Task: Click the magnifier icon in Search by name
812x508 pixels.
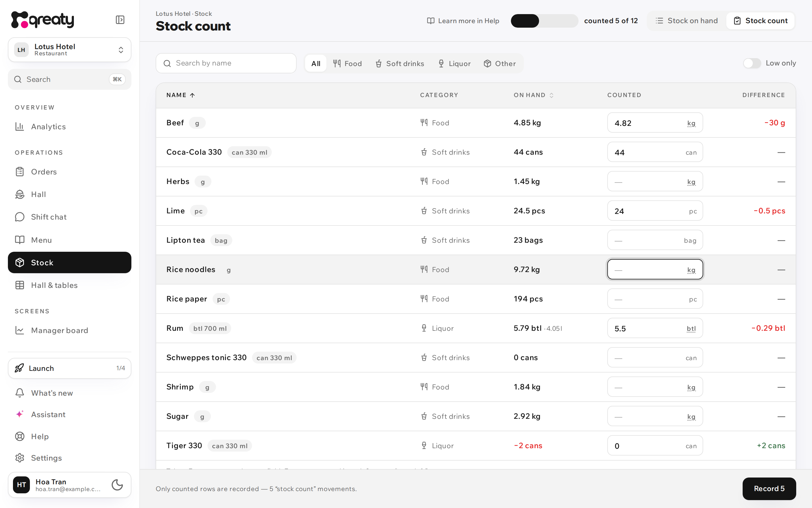Action: coord(167,63)
